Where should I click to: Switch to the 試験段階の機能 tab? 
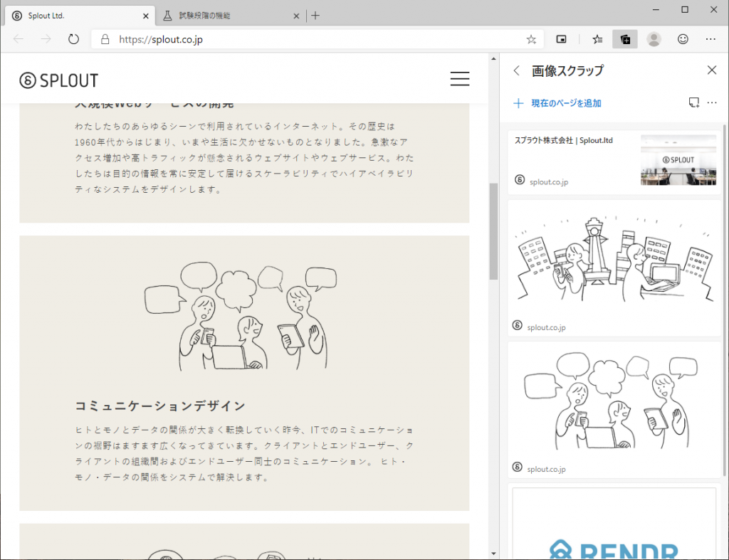[x=231, y=16]
